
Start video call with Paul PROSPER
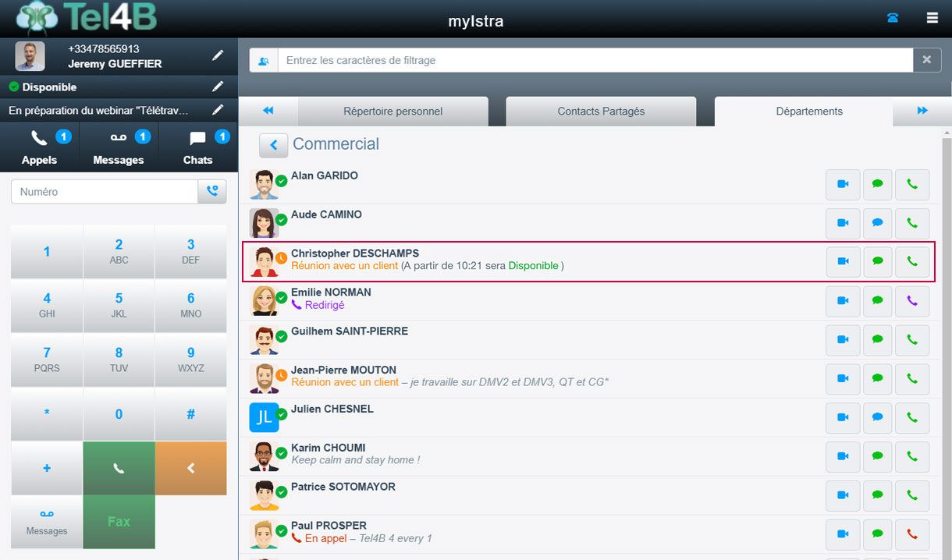coord(843,535)
